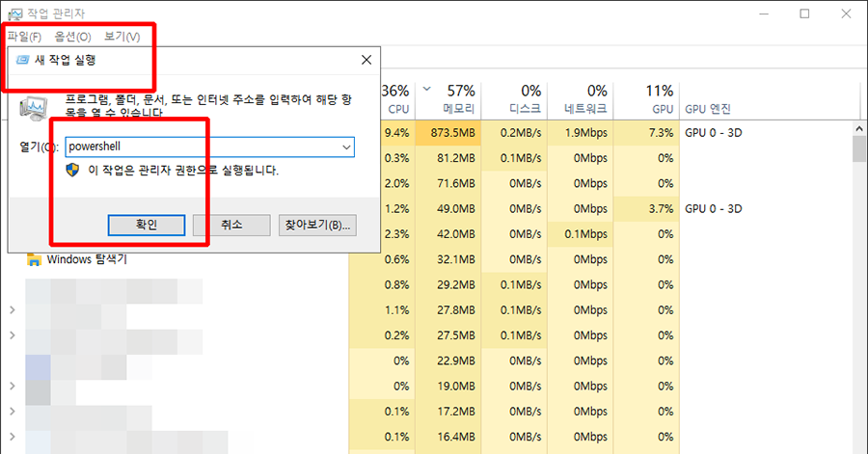This screenshot has height=454, width=868.
Task: Click the 3.7% GPU cell
Action: (x=646, y=209)
